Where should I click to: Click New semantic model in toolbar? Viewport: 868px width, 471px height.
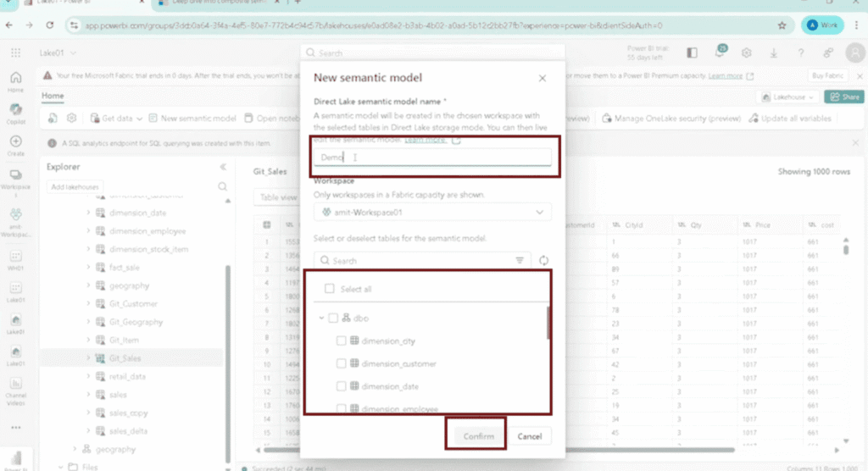pyautogui.click(x=192, y=118)
